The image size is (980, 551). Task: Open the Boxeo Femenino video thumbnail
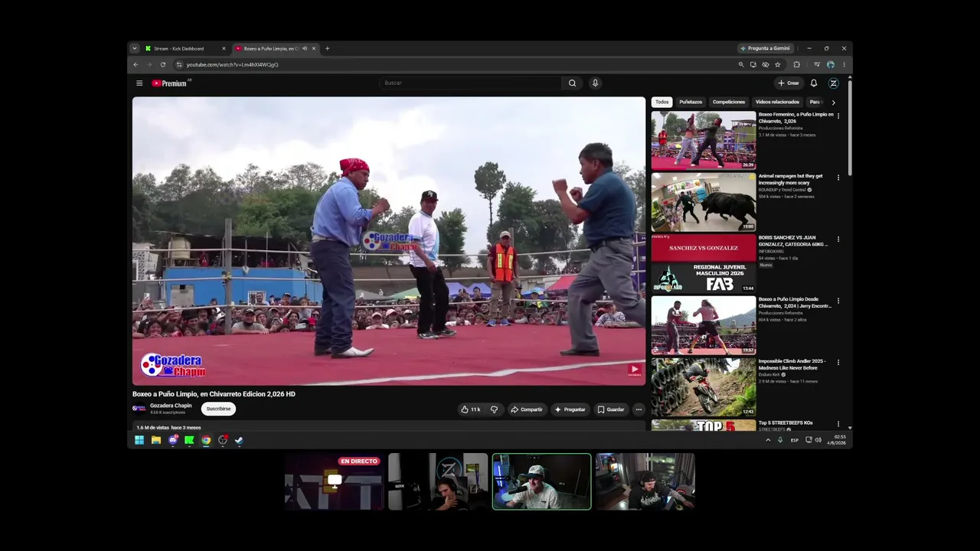[x=704, y=140]
